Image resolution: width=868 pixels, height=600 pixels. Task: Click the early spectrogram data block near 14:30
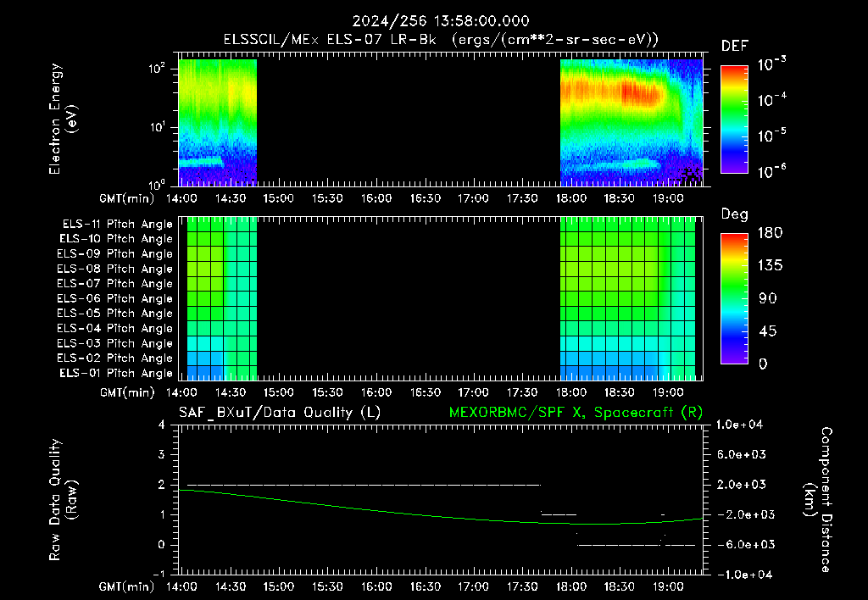pos(218,122)
